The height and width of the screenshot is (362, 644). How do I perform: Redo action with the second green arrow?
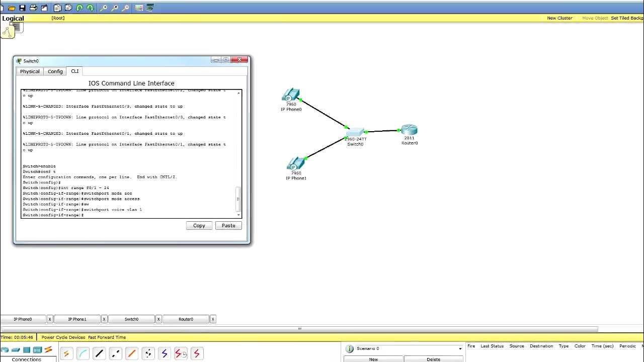[90, 8]
